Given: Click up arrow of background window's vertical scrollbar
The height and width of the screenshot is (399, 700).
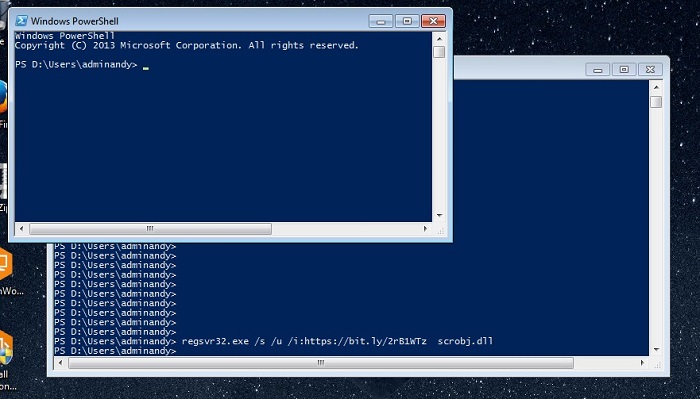Looking at the screenshot, I should click(656, 87).
